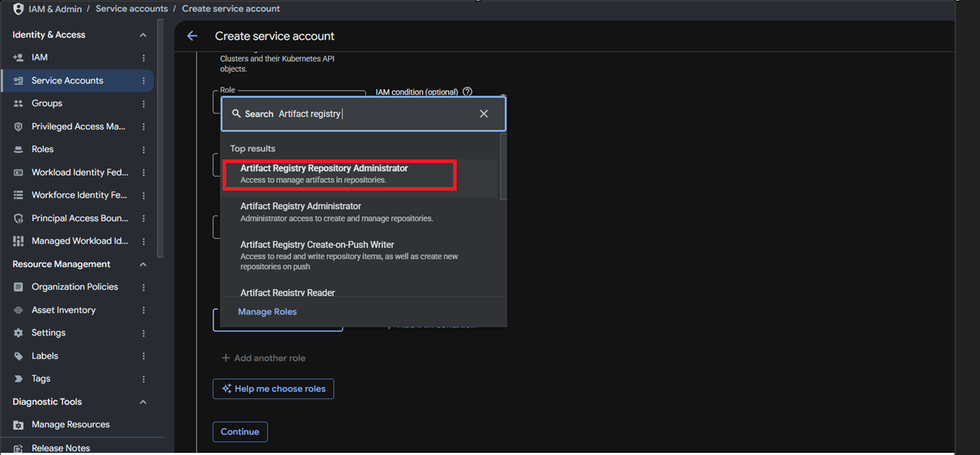Click the IAM condition help question icon
Screen dimensions: 980x455
[x=467, y=91]
